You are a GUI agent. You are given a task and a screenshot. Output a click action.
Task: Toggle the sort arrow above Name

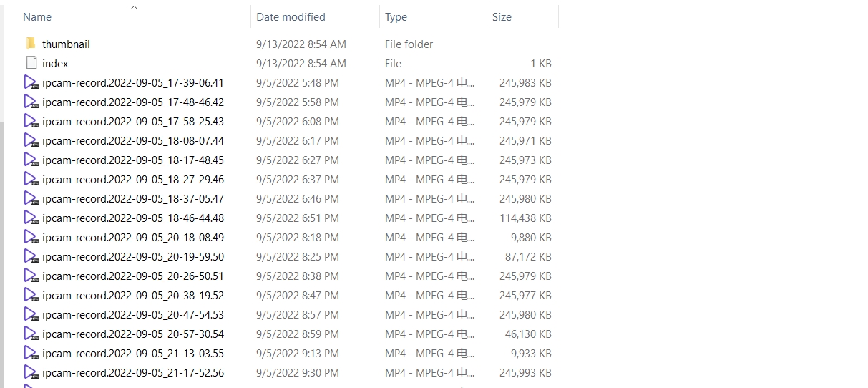(134, 7)
